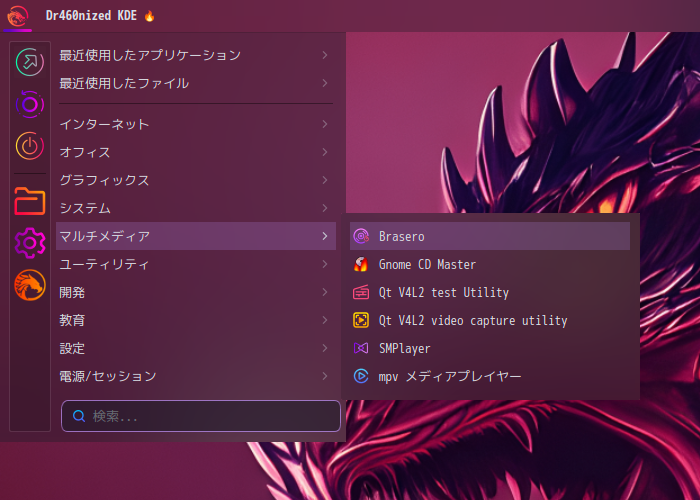Expand 教育 submenu chevron

[325, 320]
